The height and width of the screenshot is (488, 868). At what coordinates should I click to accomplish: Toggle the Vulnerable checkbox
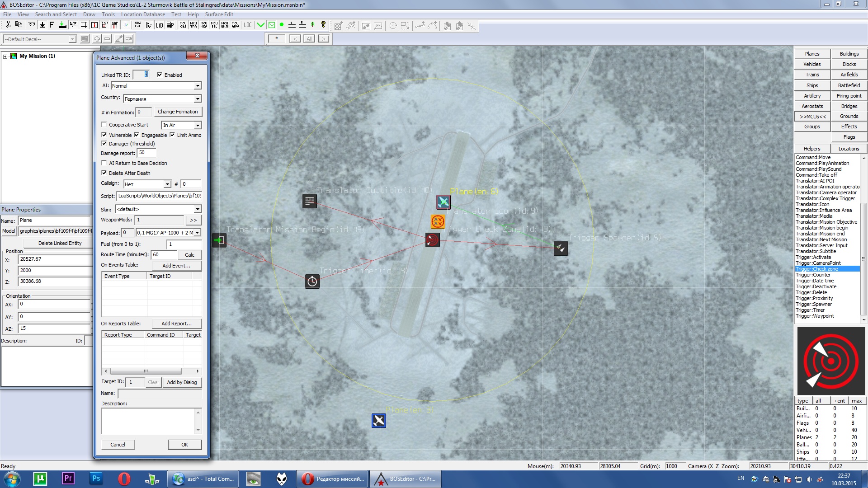coord(104,135)
